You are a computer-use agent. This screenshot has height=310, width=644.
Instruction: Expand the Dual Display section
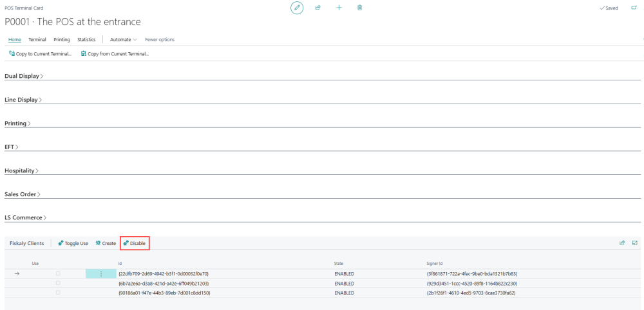[x=23, y=76]
